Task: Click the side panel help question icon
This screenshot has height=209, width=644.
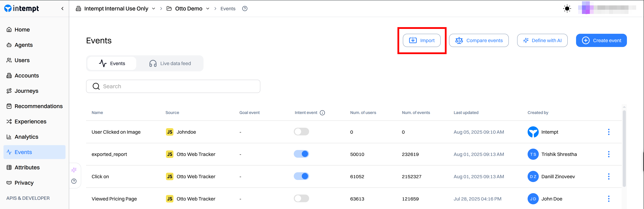Action: tap(74, 181)
